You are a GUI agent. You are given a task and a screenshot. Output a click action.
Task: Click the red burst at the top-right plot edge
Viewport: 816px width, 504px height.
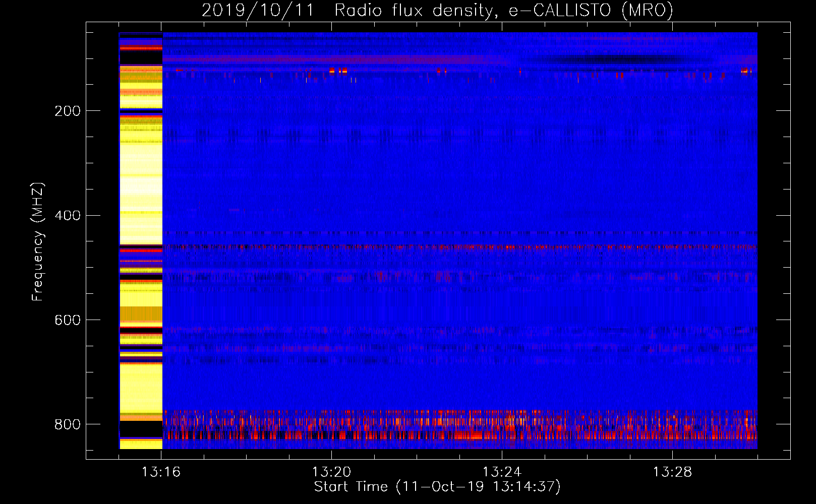(x=746, y=71)
